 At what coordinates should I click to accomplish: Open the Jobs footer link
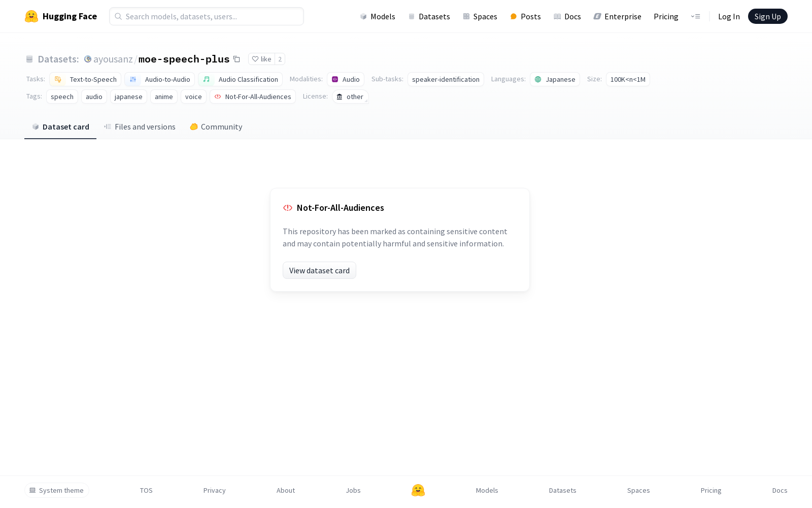coord(353,490)
